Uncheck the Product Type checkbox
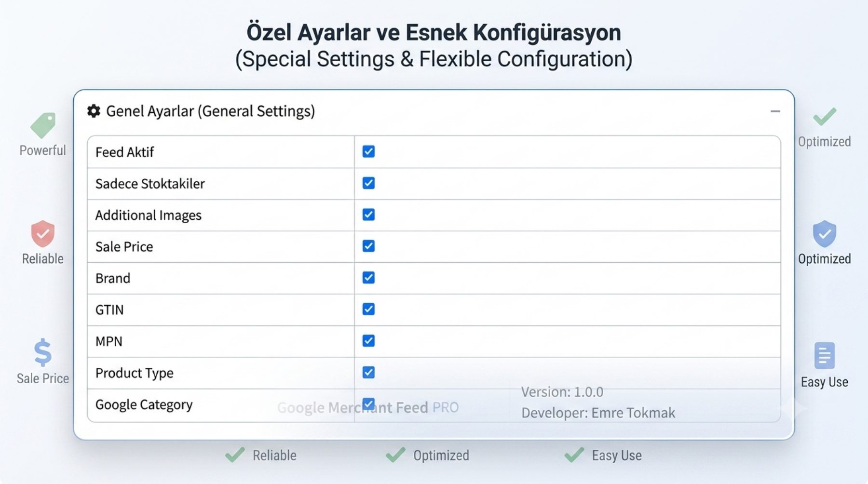This screenshot has height=484, width=868. click(x=368, y=372)
